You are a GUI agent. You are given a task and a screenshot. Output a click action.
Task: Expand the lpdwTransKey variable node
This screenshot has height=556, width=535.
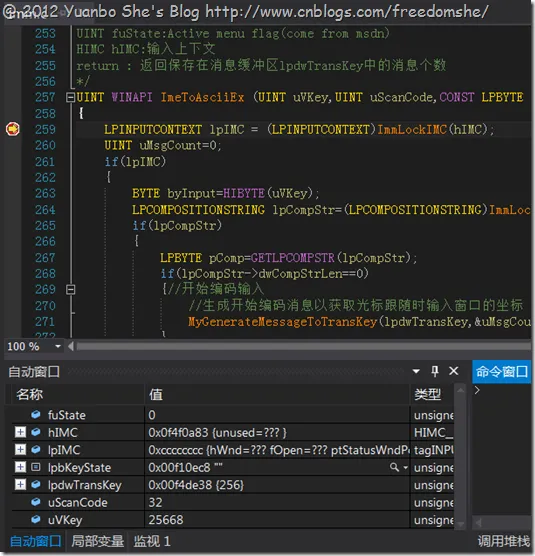tap(20, 484)
